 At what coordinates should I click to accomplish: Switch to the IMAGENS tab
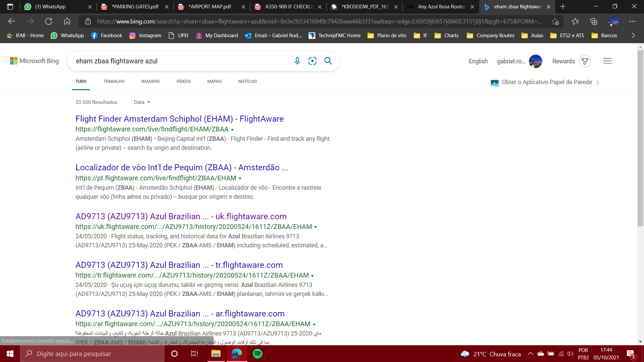pos(150,81)
